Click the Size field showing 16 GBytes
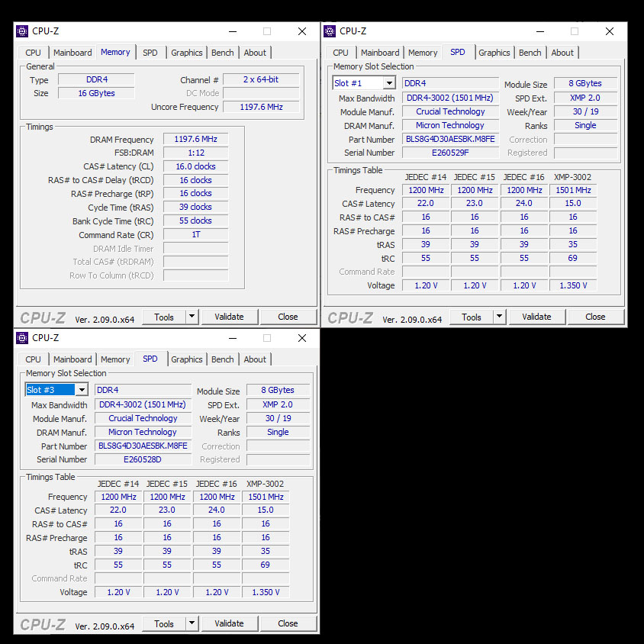Image resolution: width=644 pixels, height=644 pixels. pyautogui.click(x=96, y=93)
